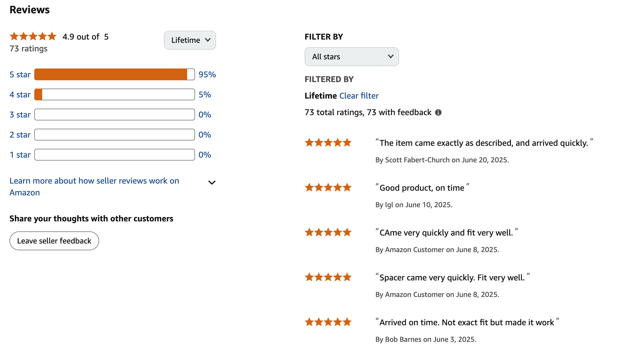Click the info icon beside the feedback count

(x=439, y=112)
